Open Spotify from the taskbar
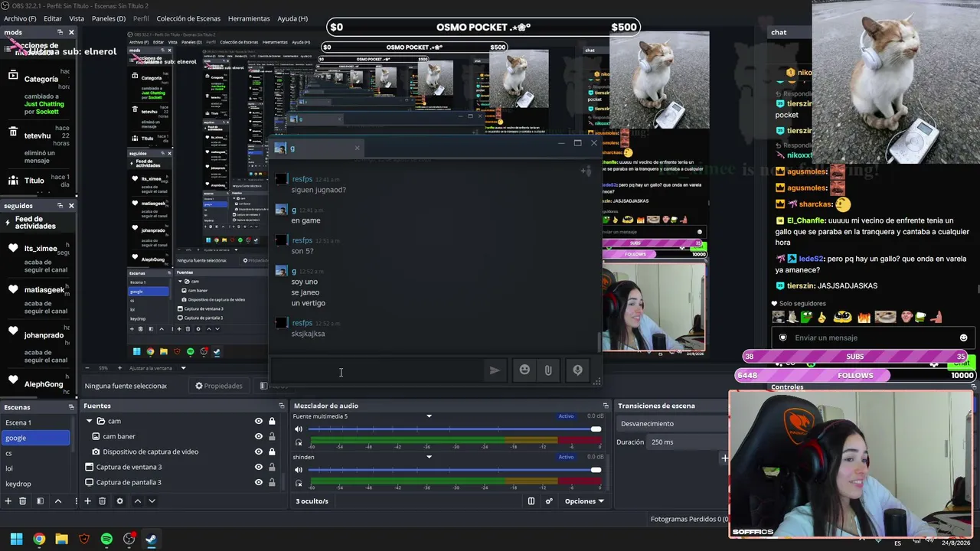This screenshot has height=551, width=980. (106, 539)
